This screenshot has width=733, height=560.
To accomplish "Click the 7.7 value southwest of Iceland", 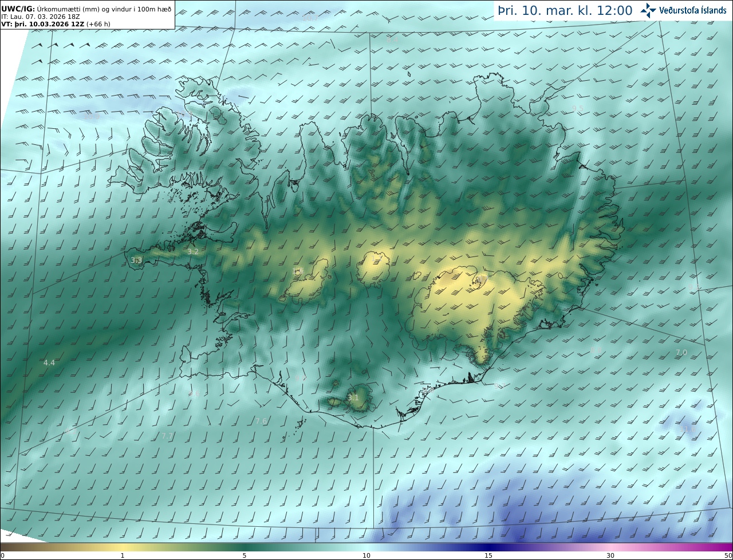I will point(167,436).
